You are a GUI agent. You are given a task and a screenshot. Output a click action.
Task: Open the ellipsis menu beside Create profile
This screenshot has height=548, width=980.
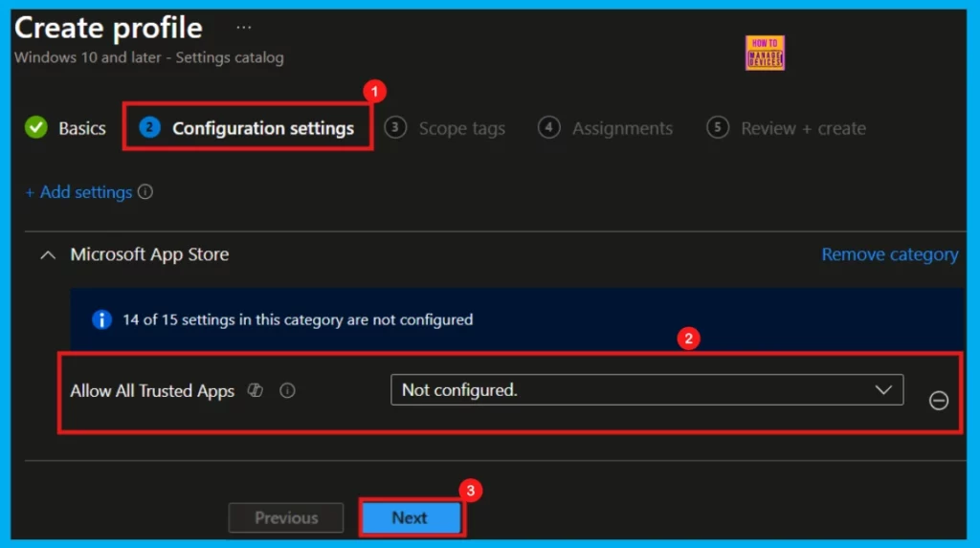(x=244, y=28)
